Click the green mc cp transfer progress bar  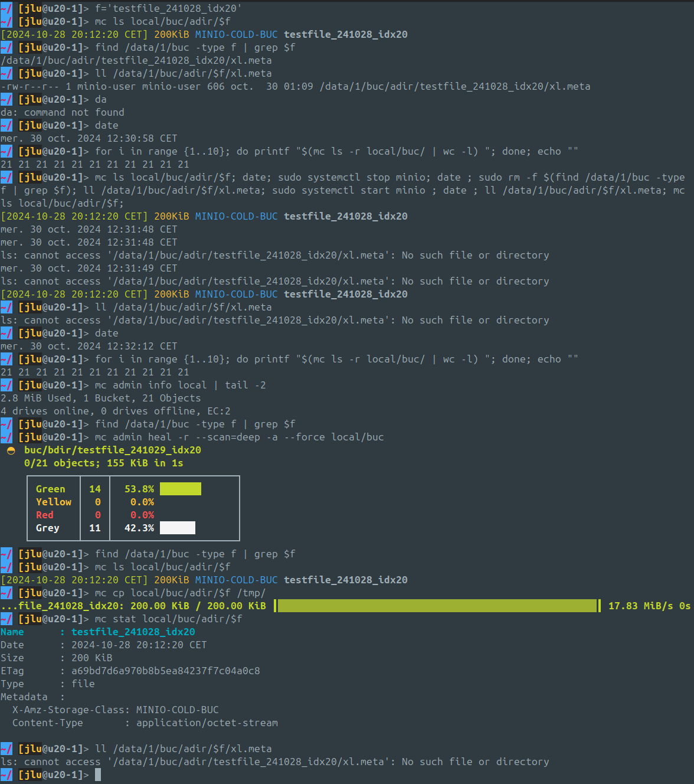pos(437,606)
